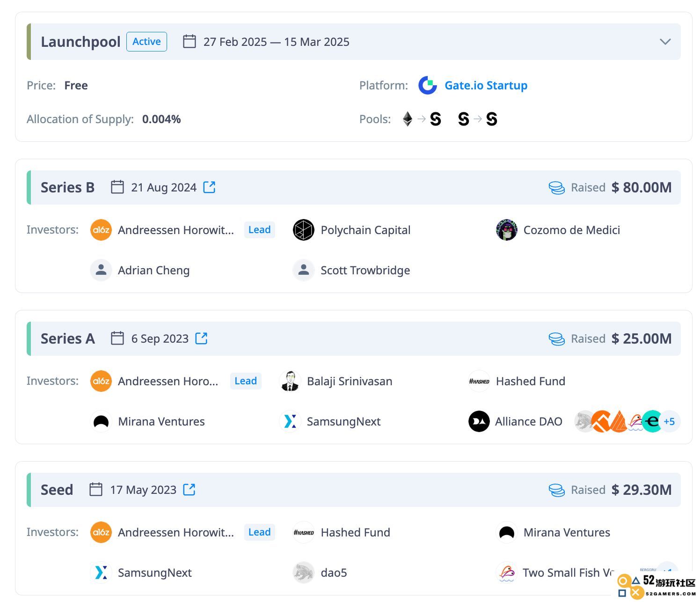
Task: Click the Series A raised coins icon
Action: pyautogui.click(x=556, y=339)
